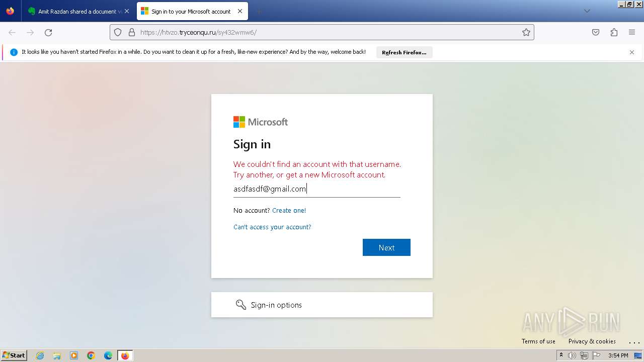Open the volume speaker tray icon
The image size is (644, 362).
[x=572, y=355]
